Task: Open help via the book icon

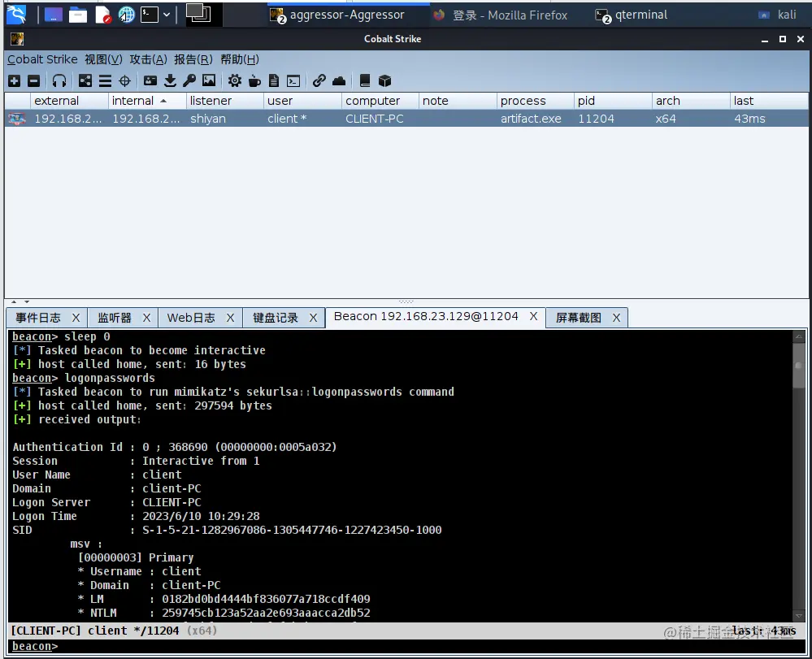Action: pos(365,80)
